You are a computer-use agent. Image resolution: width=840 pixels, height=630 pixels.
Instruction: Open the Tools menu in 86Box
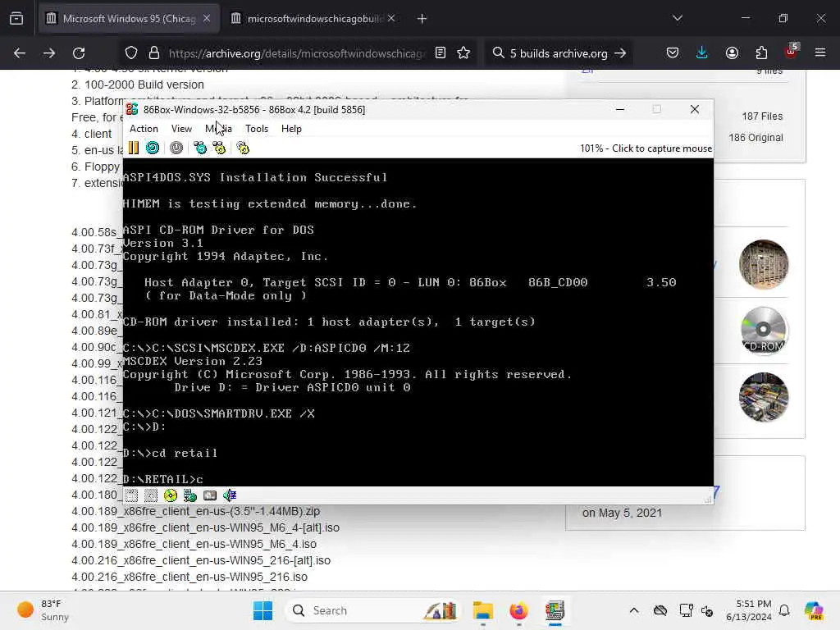[x=257, y=129]
